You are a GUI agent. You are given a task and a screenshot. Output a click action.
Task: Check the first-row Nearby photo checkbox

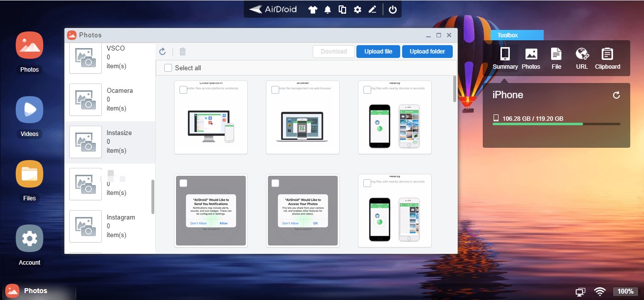click(x=367, y=90)
